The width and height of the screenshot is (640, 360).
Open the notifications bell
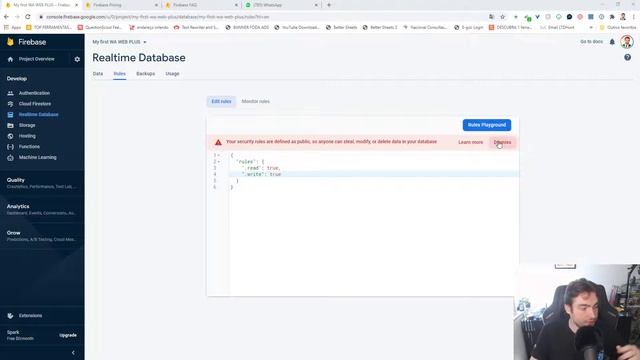coord(612,42)
